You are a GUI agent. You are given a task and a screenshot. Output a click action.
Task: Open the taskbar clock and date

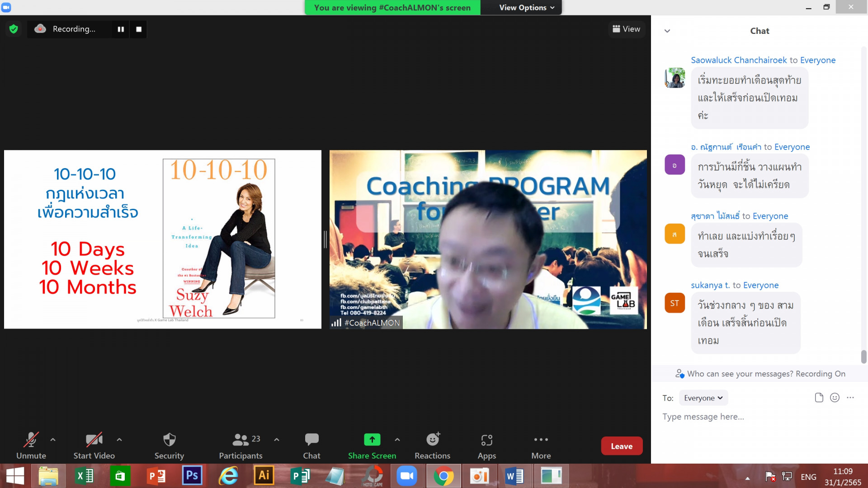[x=843, y=477]
